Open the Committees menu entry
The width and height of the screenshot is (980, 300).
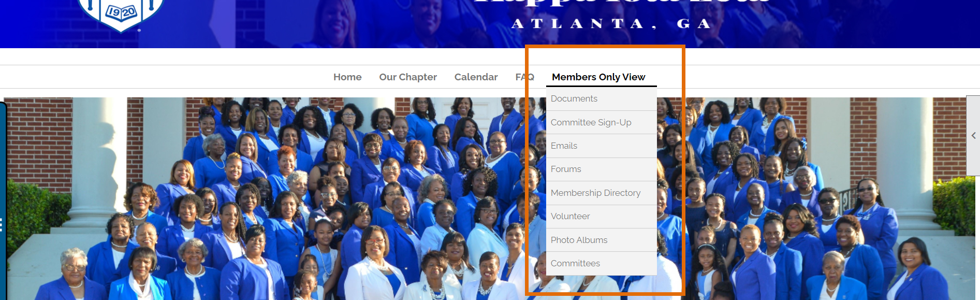602,263
